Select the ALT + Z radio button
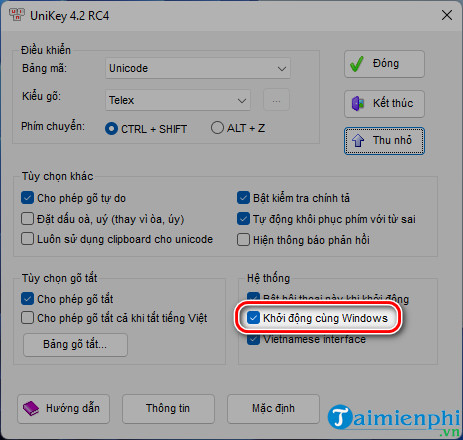The height and width of the screenshot is (440, 463). [217, 128]
